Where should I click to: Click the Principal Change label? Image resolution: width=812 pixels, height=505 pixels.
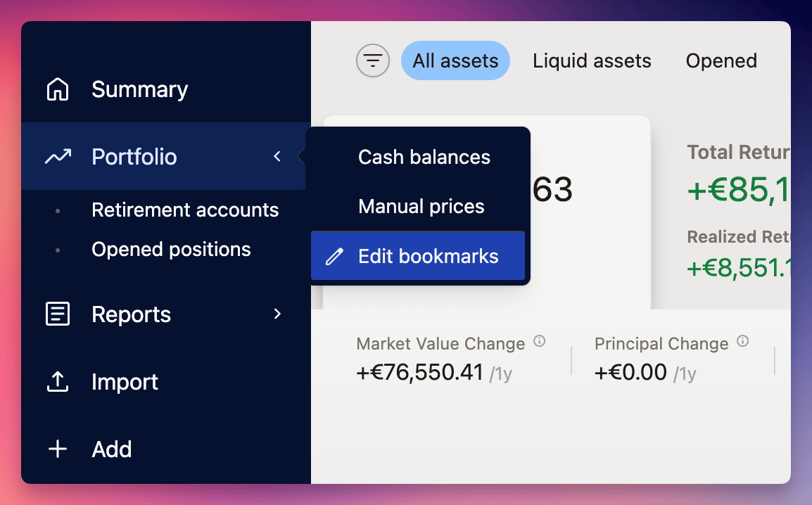click(661, 343)
